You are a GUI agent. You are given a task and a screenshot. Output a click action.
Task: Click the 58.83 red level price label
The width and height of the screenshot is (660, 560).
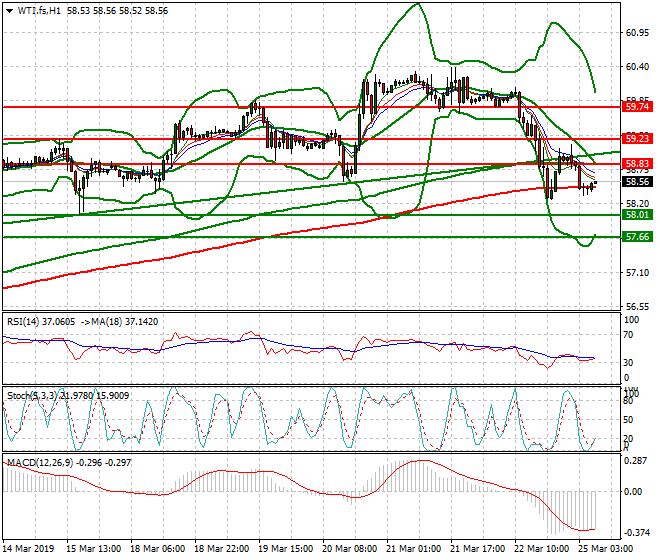point(637,164)
